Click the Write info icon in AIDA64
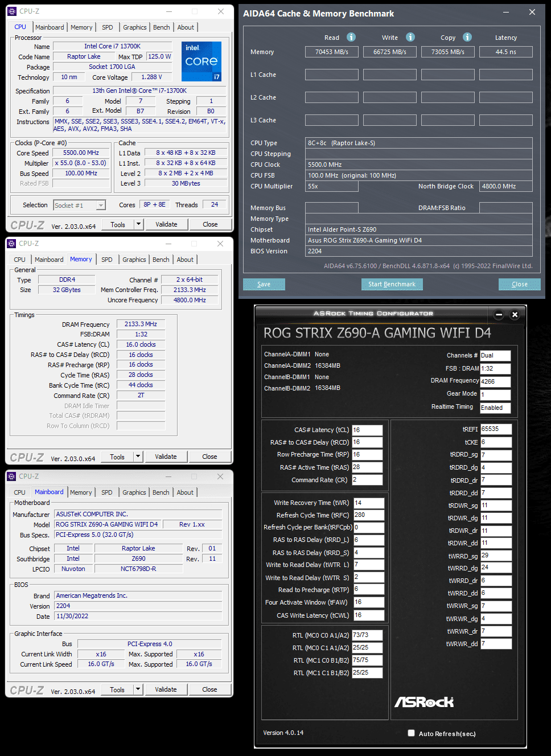This screenshot has height=756, width=551. (410, 37)
